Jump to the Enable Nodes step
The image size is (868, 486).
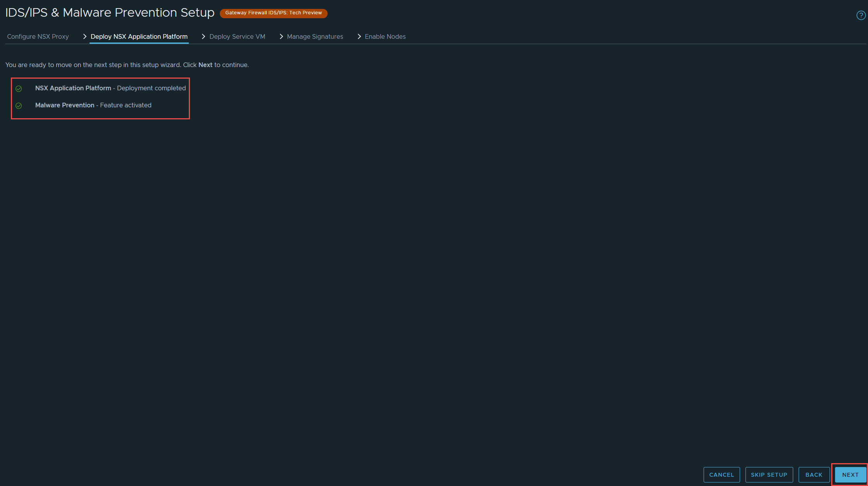click(x=385, y=36)
